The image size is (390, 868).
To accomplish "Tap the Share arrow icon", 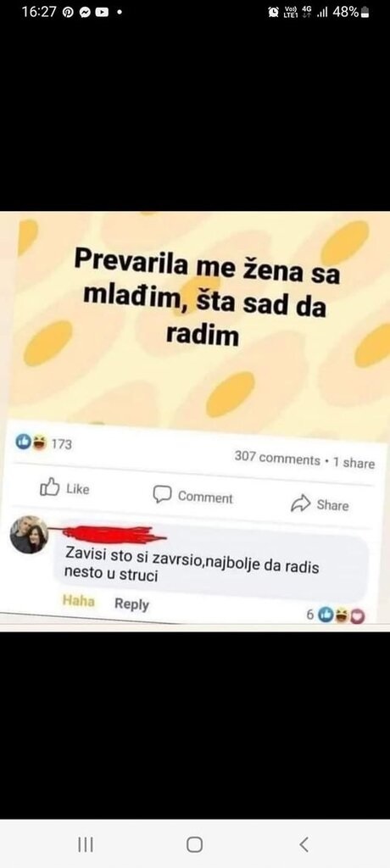I will tap(301, 504).
